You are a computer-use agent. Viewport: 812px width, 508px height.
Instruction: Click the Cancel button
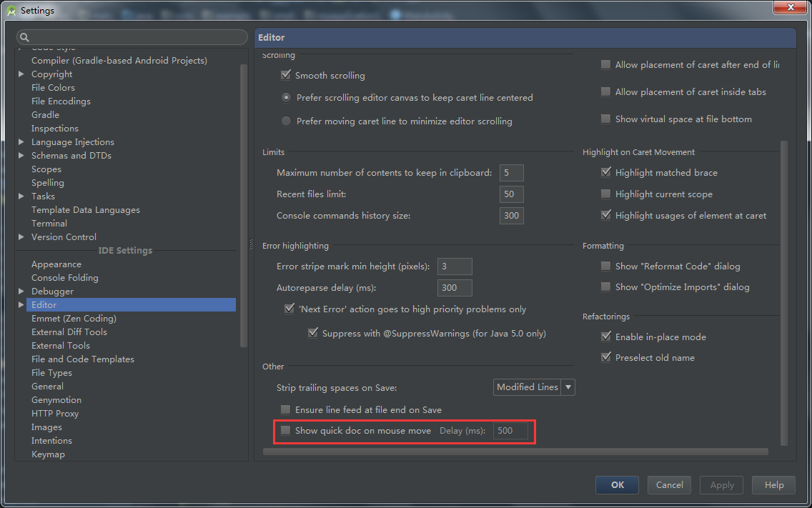coord(669,485)
